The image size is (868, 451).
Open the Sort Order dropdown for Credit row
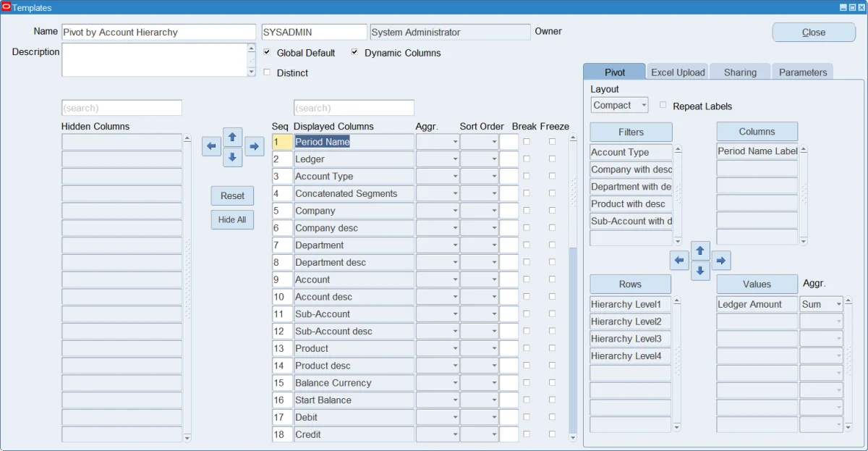(479, 434)
